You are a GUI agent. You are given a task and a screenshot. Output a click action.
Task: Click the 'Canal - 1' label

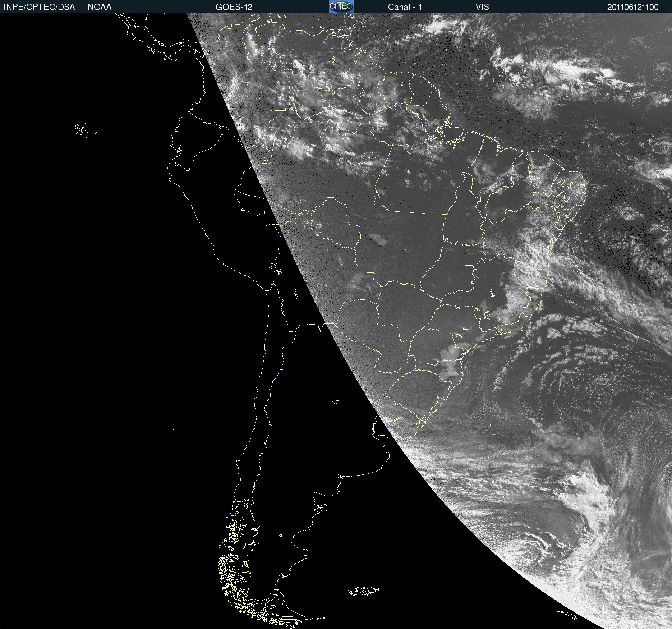click(405, 7)
